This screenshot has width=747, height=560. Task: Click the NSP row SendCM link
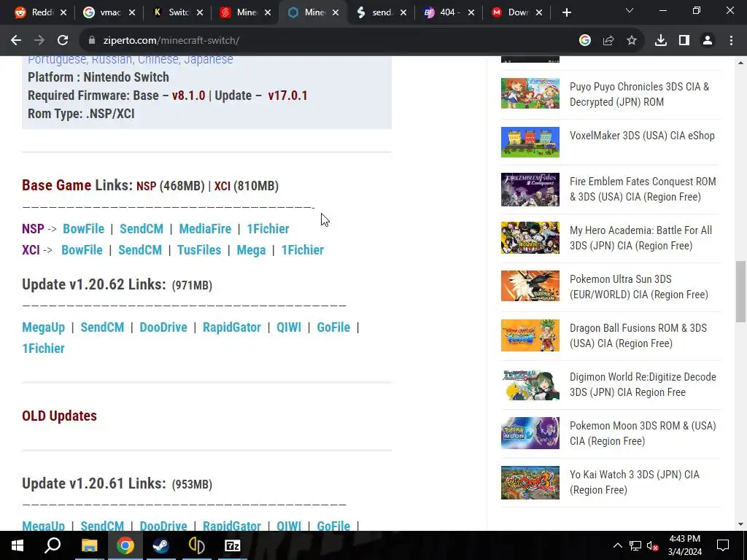click(142, 228)
